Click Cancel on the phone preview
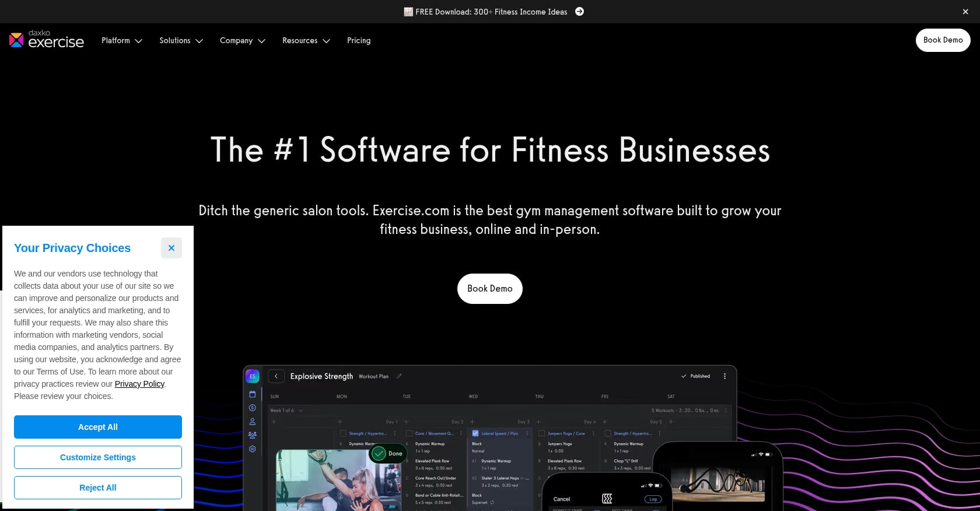The image size is (980, 511). coord(562,499)
